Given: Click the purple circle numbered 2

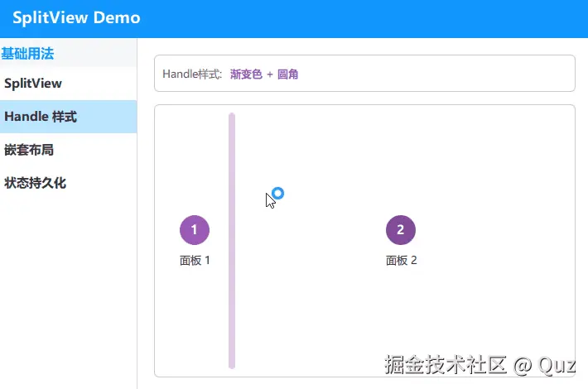Looking at the screenshot, I should coord(401,230).
